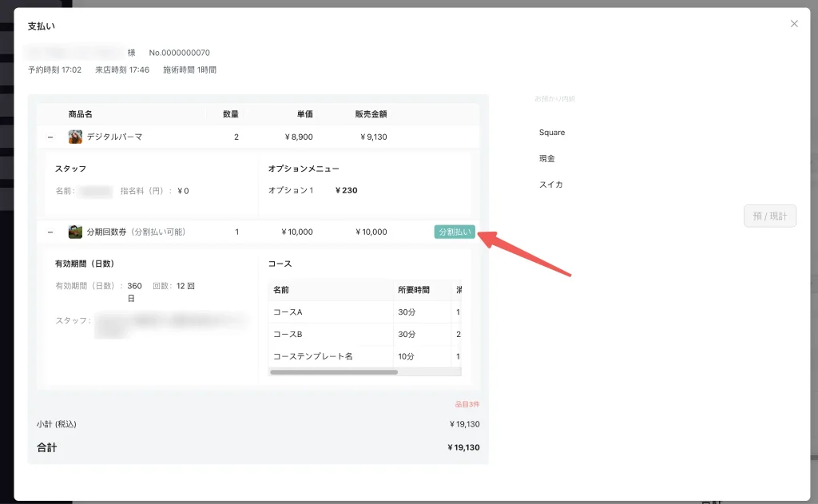Click the course table horizontal scrollbar

point(334,372)
